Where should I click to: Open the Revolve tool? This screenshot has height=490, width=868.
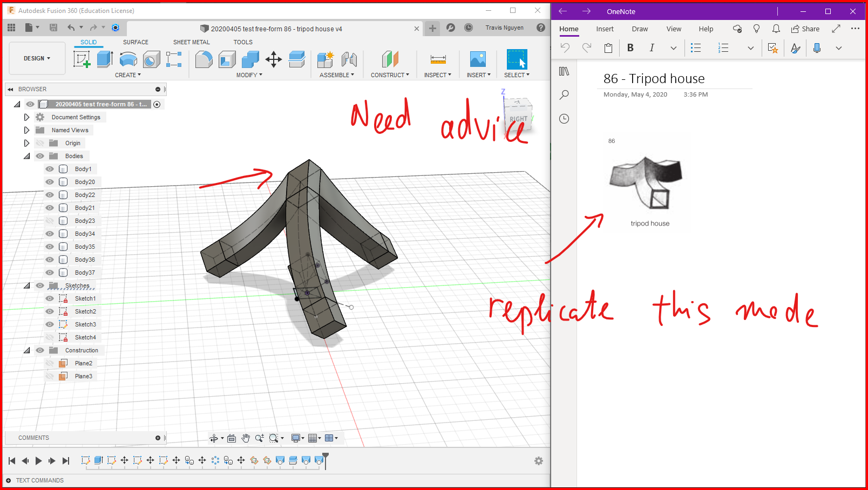(128, 59)
